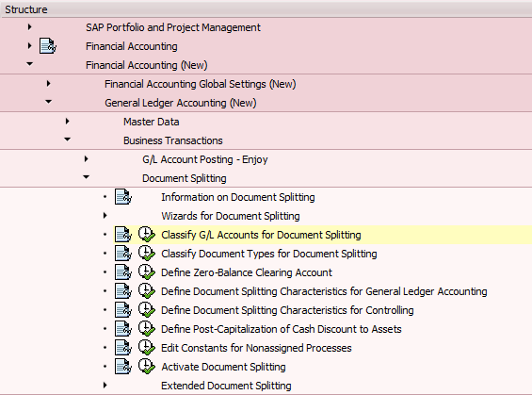Open documentation icon beside Financial Accounting

point(47,46)
